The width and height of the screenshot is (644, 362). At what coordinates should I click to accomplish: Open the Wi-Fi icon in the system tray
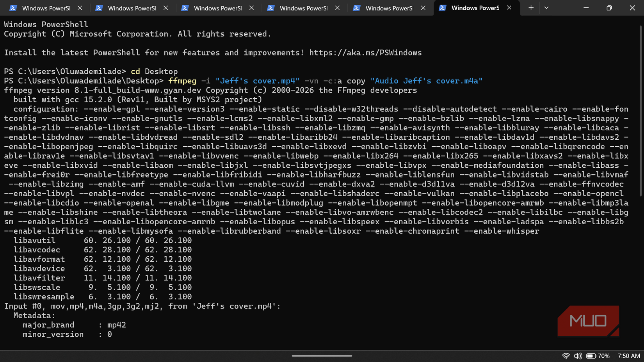566,355
